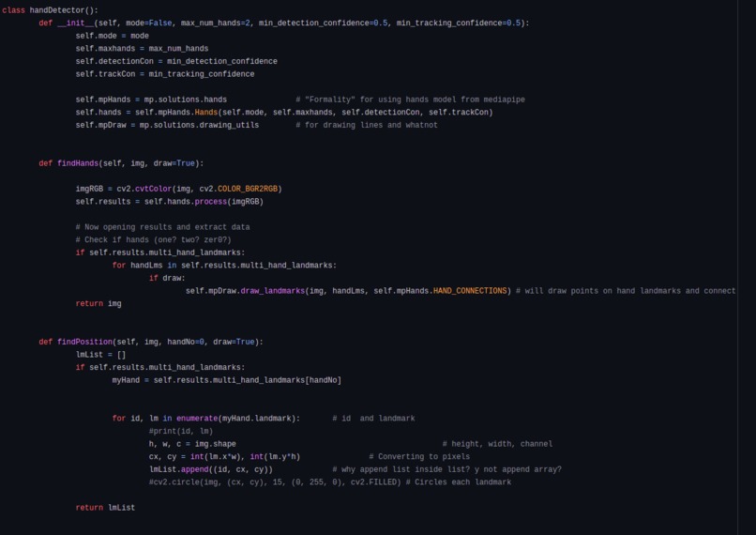
Task: Click the '#cv2.circle' commented line
Action: point(330,482)
